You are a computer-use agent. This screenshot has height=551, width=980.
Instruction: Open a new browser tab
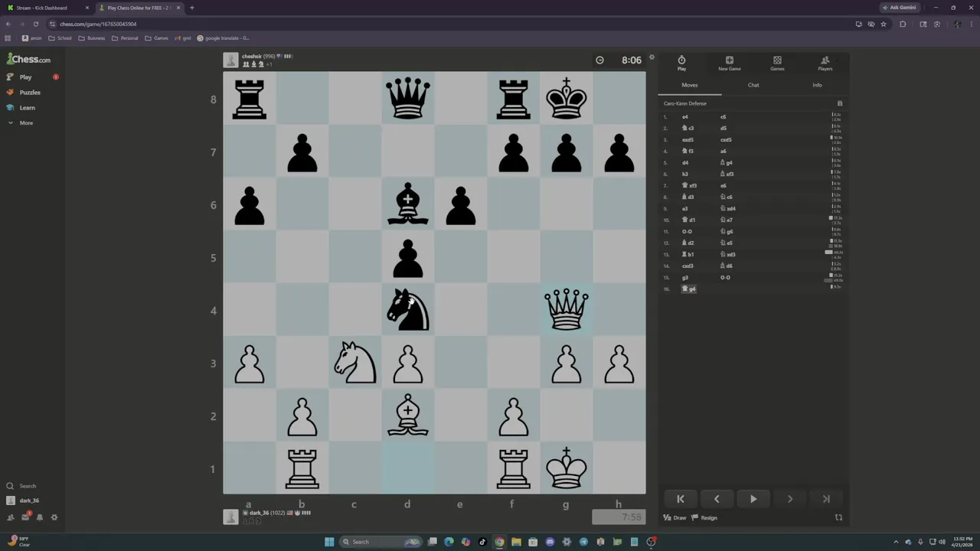click(191, 8)
